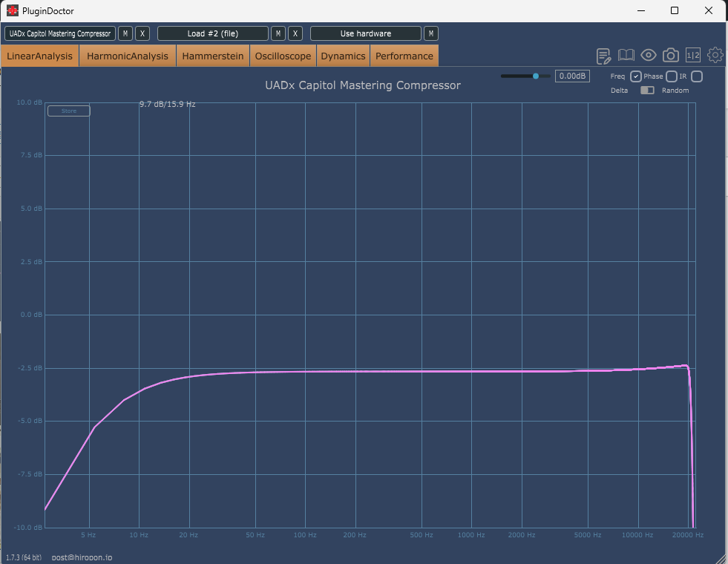Image resolution: width=728 pixels, height=564 pixels.
Task: Open the Hammerstein tab
Action: tap(213, 56)
